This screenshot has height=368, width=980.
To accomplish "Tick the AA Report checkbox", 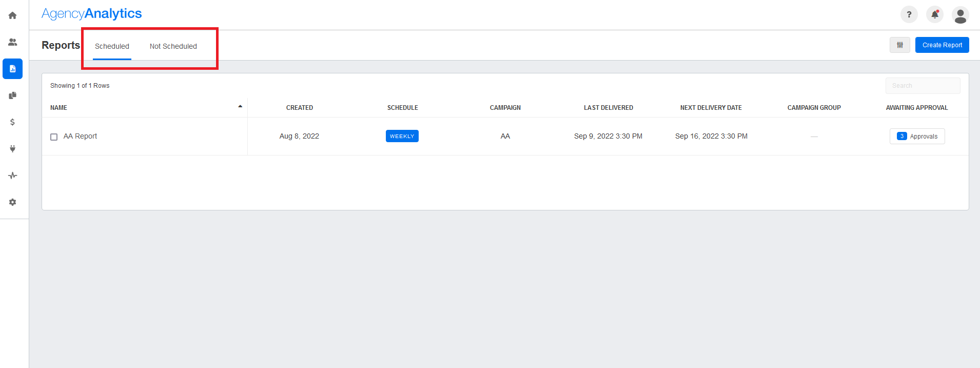I will (54, 137).
